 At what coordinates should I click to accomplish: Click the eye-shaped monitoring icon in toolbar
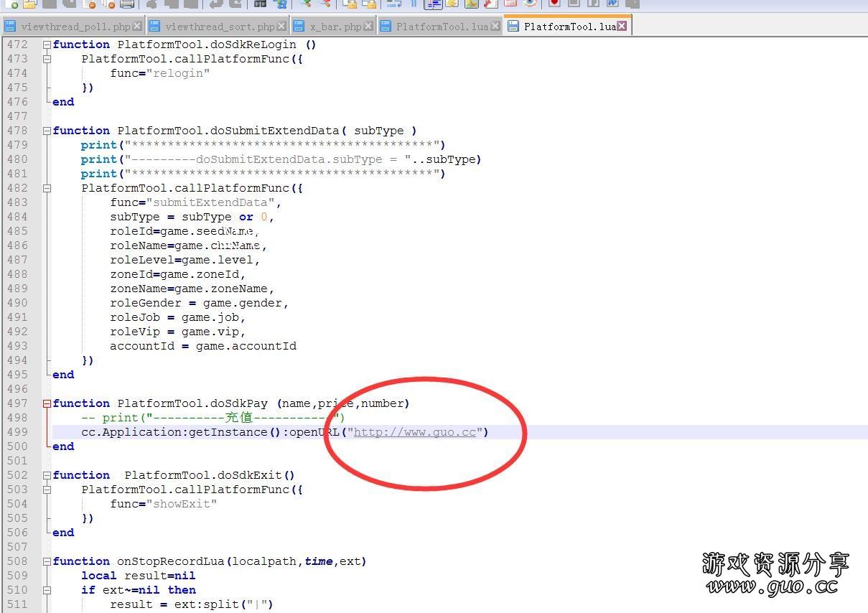coord(530,4)
